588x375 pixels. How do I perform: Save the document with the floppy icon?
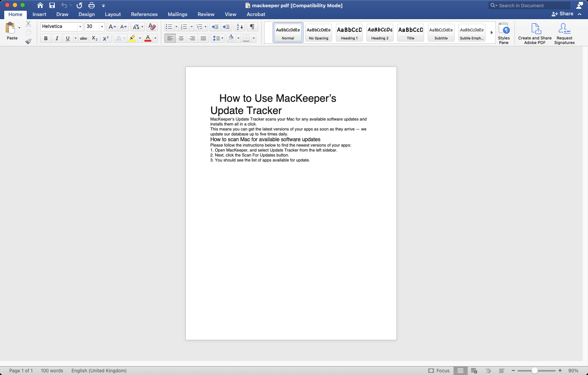tap(52, 5)
